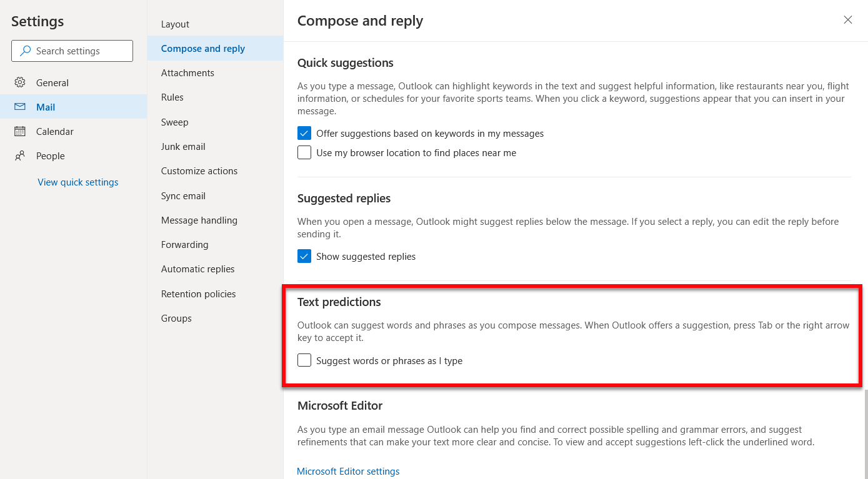868x479 pixels.
Task: Click View quick settings link
Action: [x=78, y=182]
